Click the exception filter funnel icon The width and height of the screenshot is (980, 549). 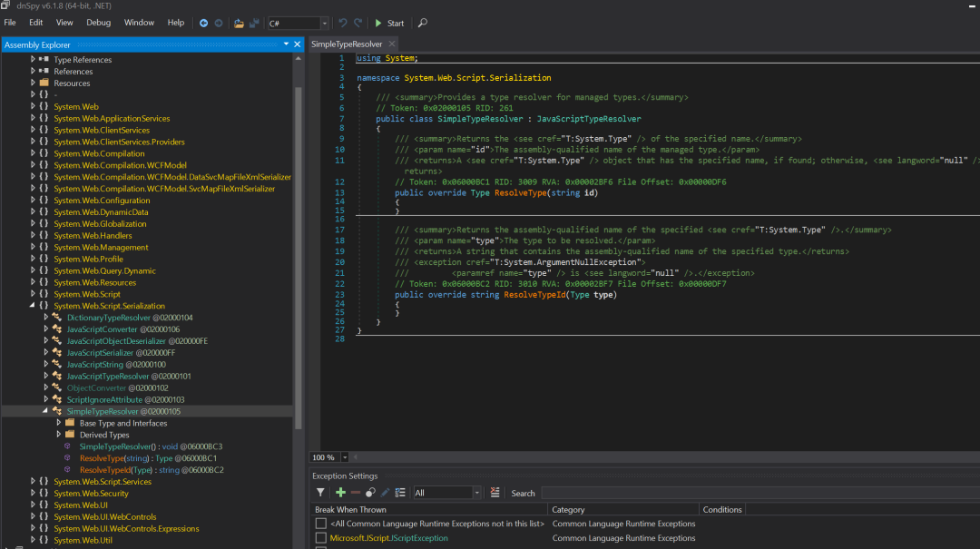[320, 493]
